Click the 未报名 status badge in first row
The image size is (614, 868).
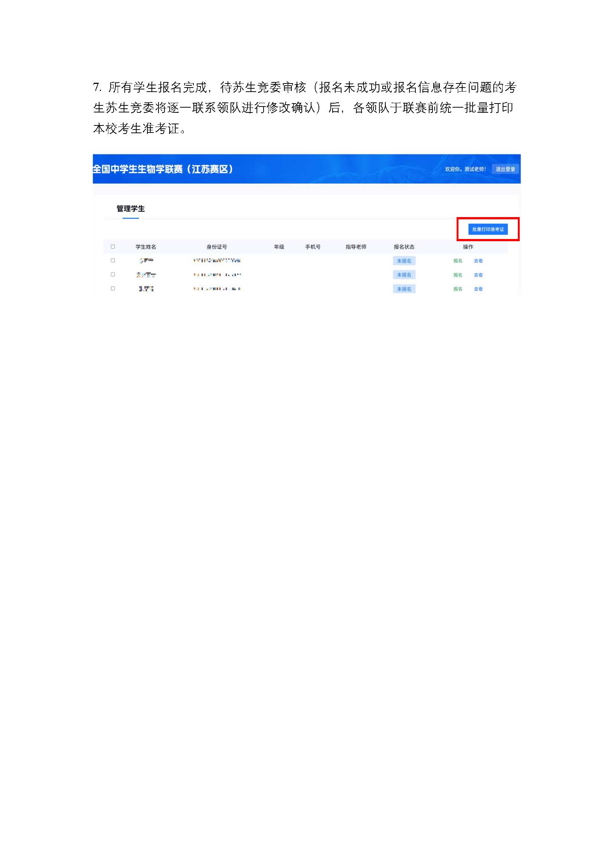pos(404,261)
